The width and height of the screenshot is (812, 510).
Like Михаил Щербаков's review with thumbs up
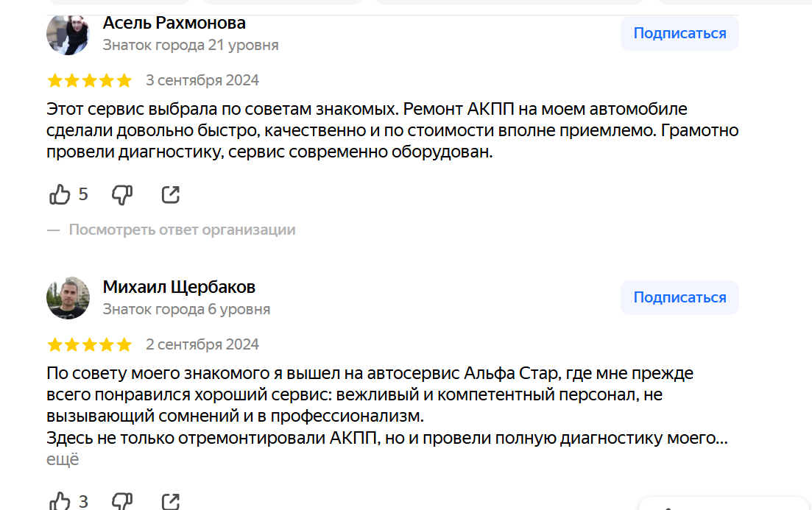pos(60,501)
